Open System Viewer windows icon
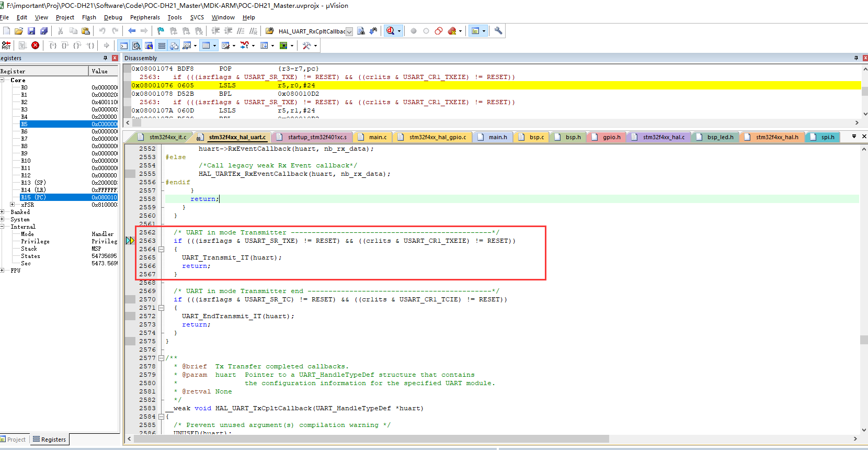 pyautogui.click(x=283, y=46)
